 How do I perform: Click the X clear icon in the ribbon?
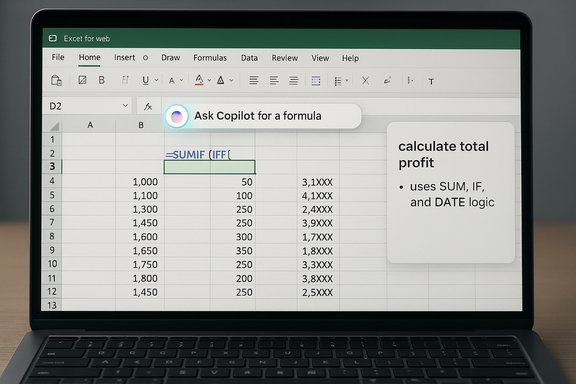[x=365, y=80]
